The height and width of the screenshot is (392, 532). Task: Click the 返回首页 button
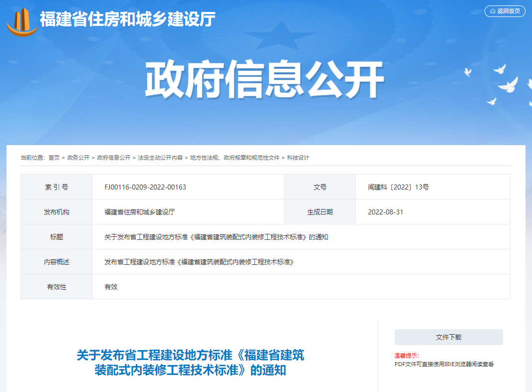(x=505, y=11)
